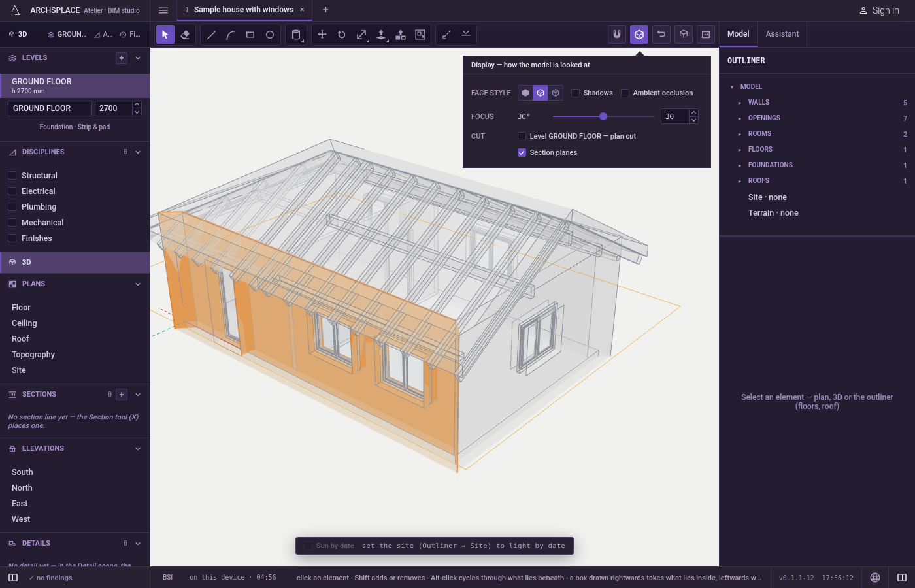
Task: Click the globe language icon
Action: pyautogui.click(x=875, y=578)
